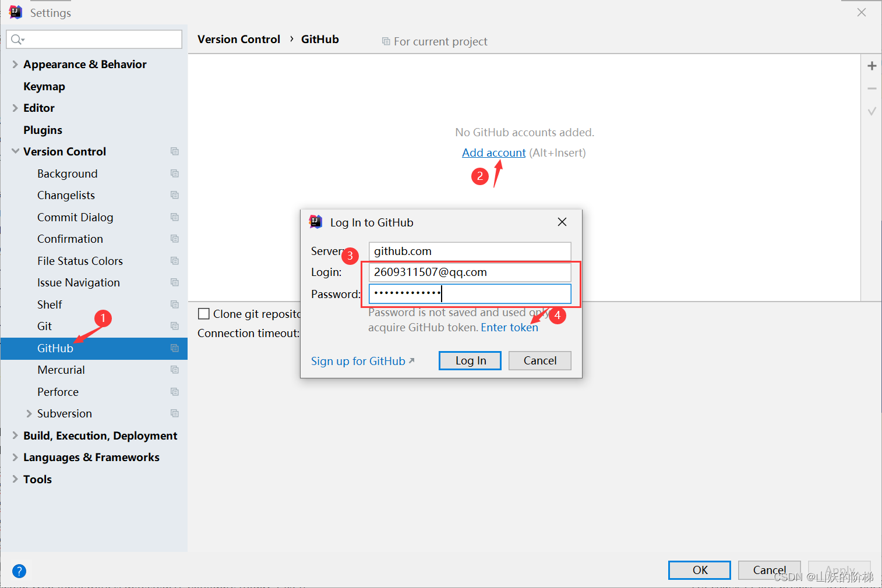Click project-level icon beside Issue Navigation
Image resolution: width=882 pixels, height=588 pixels.
pyautogui.click(x=174, y=282)
